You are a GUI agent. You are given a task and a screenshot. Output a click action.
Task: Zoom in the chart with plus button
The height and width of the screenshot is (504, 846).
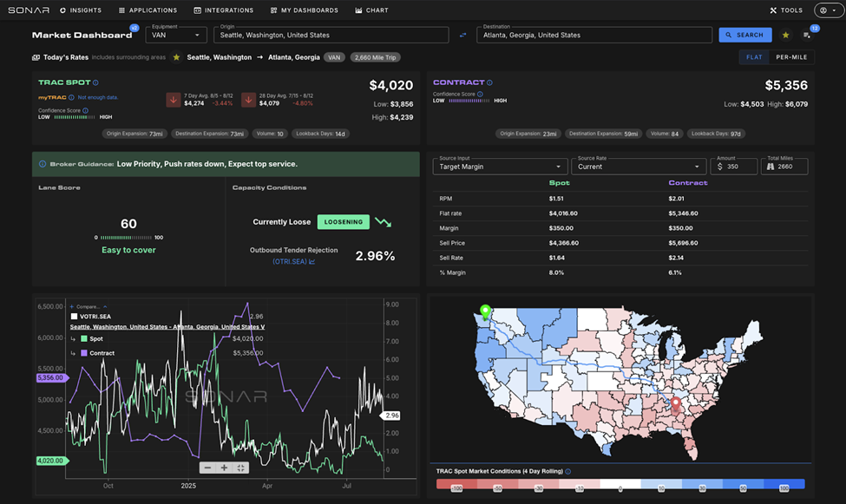click(224, 468)
